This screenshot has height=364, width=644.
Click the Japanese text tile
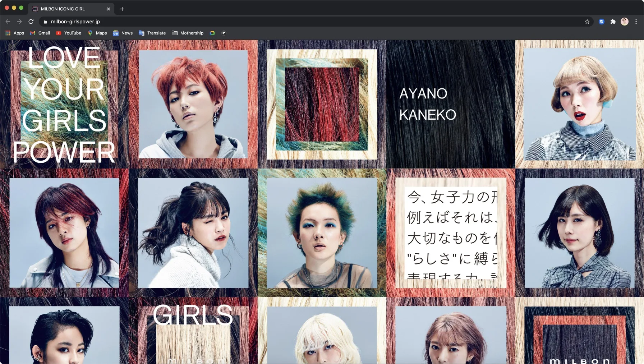click(451, 233)
